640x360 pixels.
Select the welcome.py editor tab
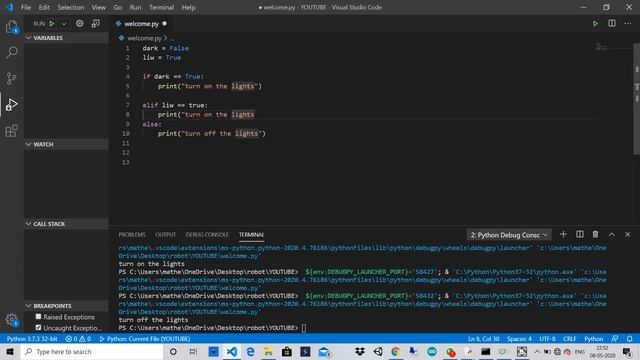[x=141, y=24]
